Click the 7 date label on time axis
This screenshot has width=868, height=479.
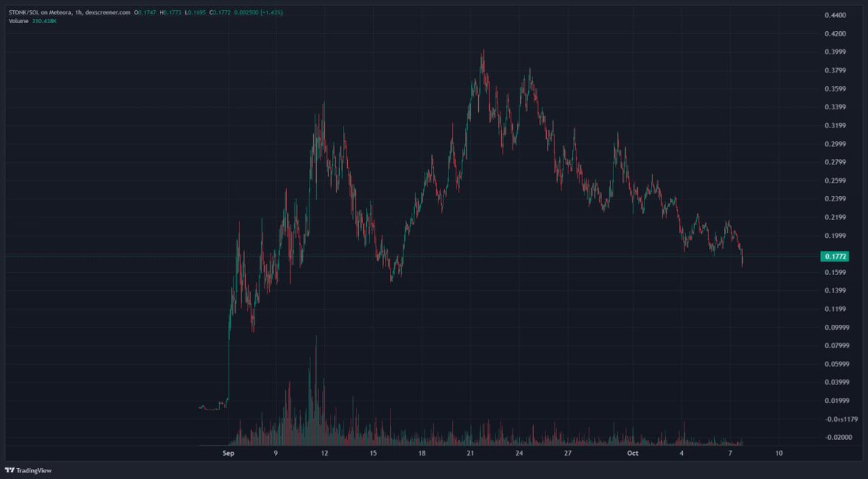click(x=730, y=454)
